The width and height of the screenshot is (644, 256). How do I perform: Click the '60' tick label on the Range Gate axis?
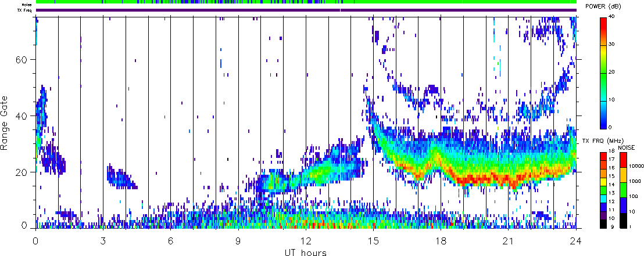[22, 59]
